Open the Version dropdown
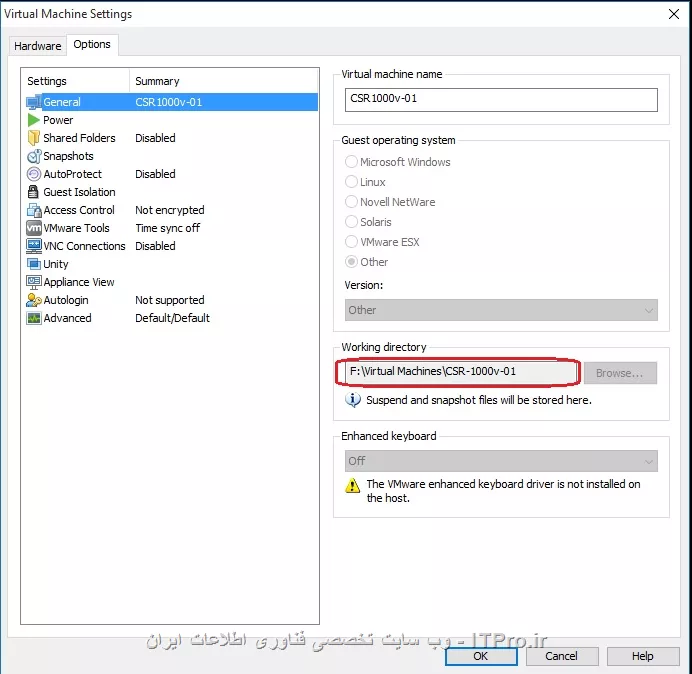The width and height of the screenshot is (692, 674). [x=501, y=310]
